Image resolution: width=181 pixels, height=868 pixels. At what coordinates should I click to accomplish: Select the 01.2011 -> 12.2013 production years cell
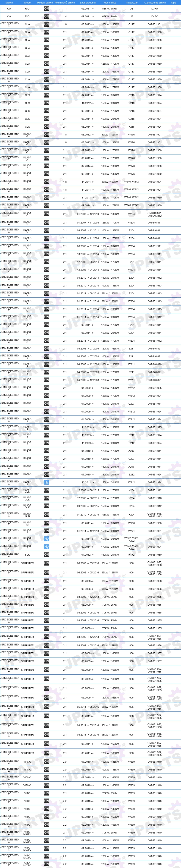[88, 531]
